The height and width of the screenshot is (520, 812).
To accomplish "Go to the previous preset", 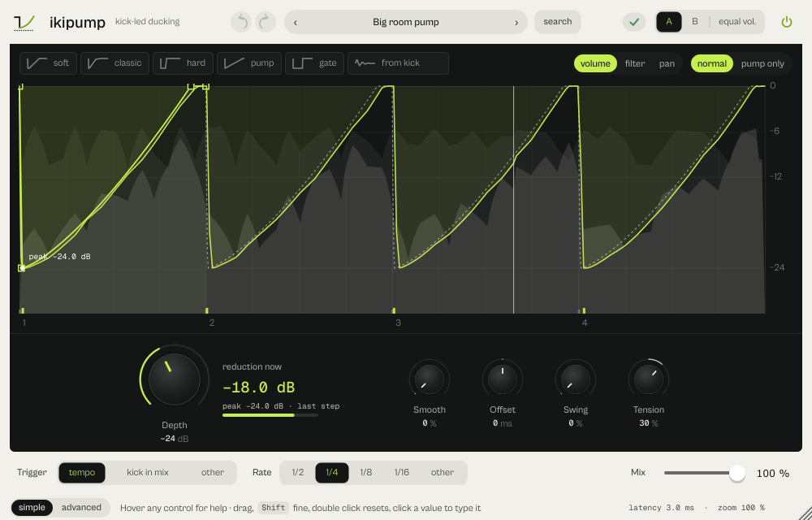I will [296, 22].
